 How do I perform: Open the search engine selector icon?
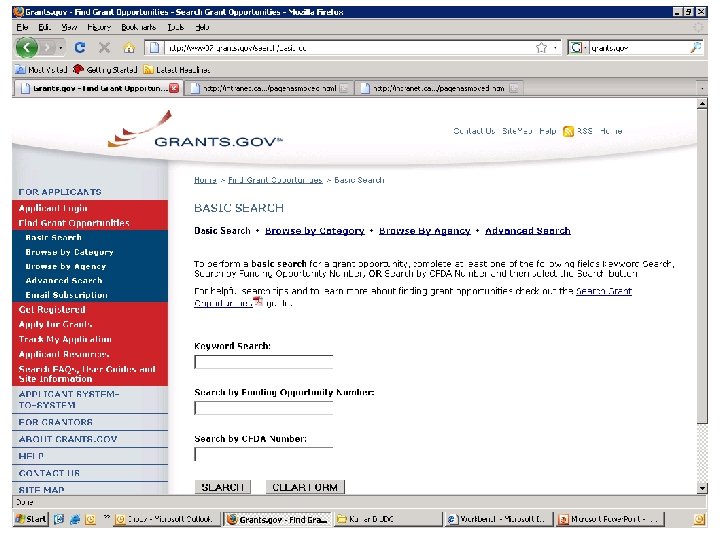(x=577, y=48)
